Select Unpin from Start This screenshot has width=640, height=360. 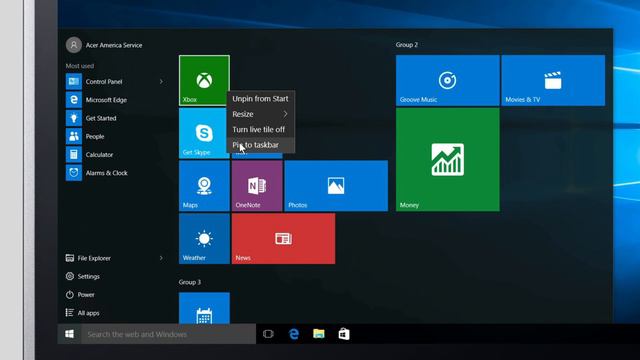[x=260, y=99]
